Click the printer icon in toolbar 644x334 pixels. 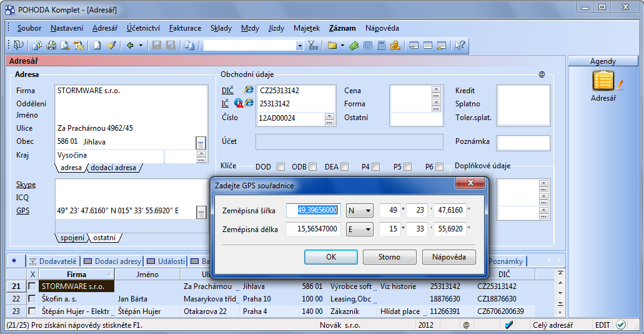pyautogui.click(x=51, y=45)
